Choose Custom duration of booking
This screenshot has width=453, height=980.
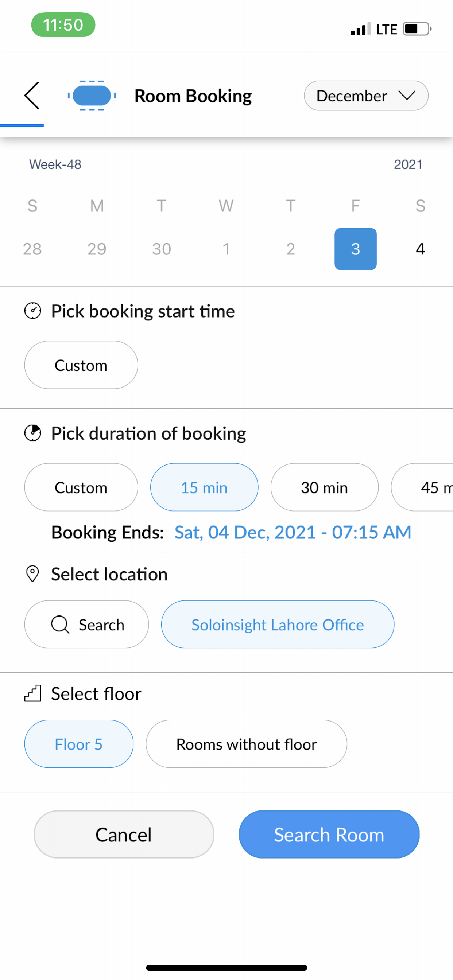pos(81,487)
